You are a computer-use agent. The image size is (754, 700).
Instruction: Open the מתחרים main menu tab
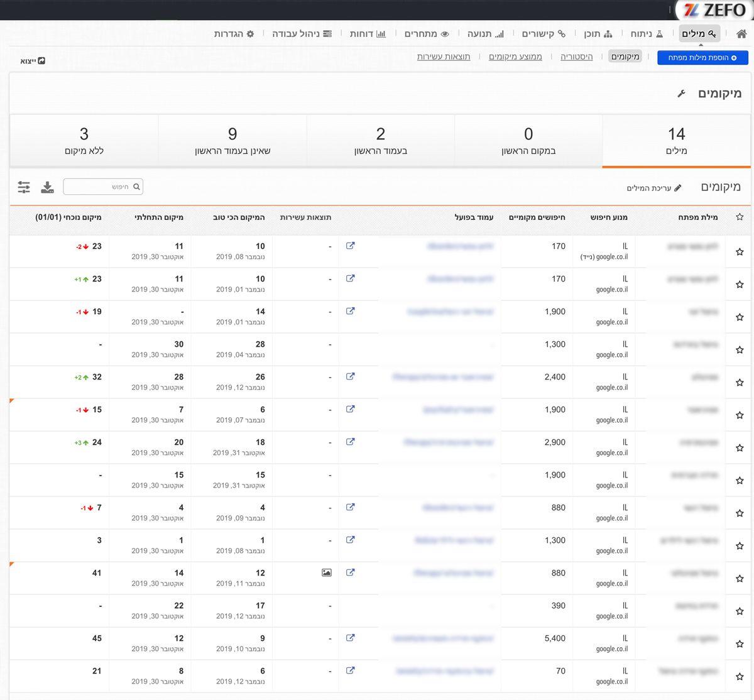coord(427,34)
